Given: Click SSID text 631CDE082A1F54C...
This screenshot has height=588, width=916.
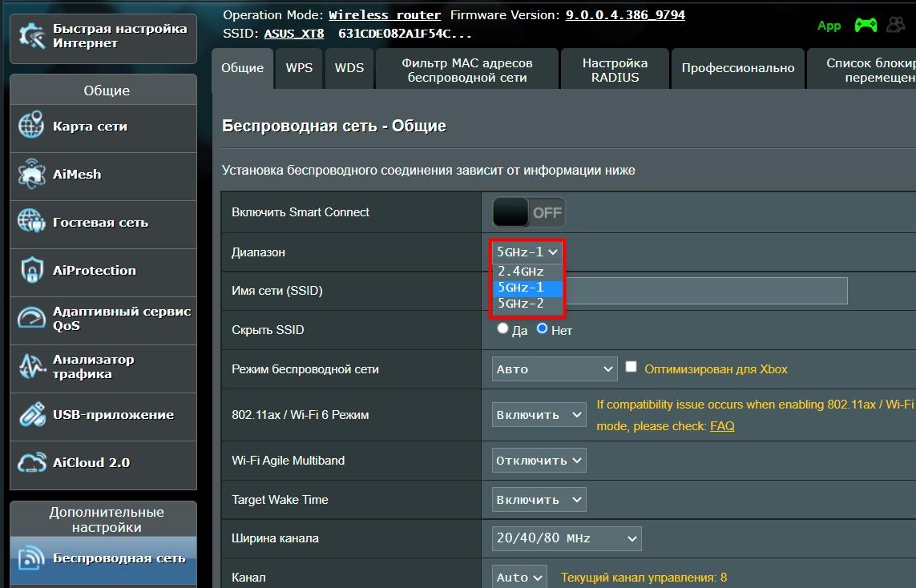Looking at the screenshot, I should 405,34.
